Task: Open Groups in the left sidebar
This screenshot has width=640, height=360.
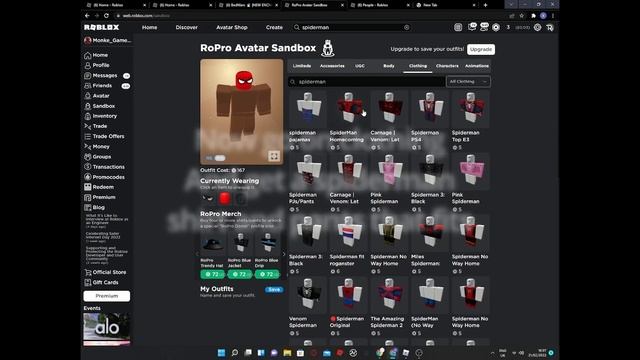Action: coord(98,157)
